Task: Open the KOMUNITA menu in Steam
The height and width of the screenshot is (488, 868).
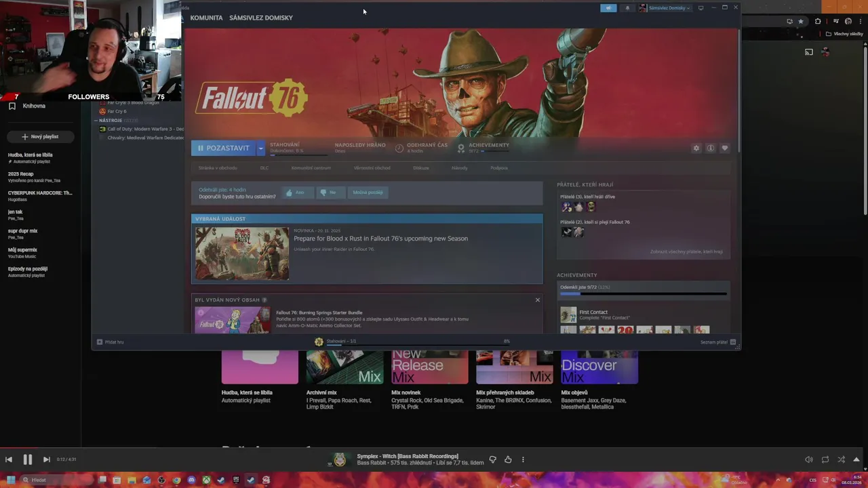Action: (206, 18)
